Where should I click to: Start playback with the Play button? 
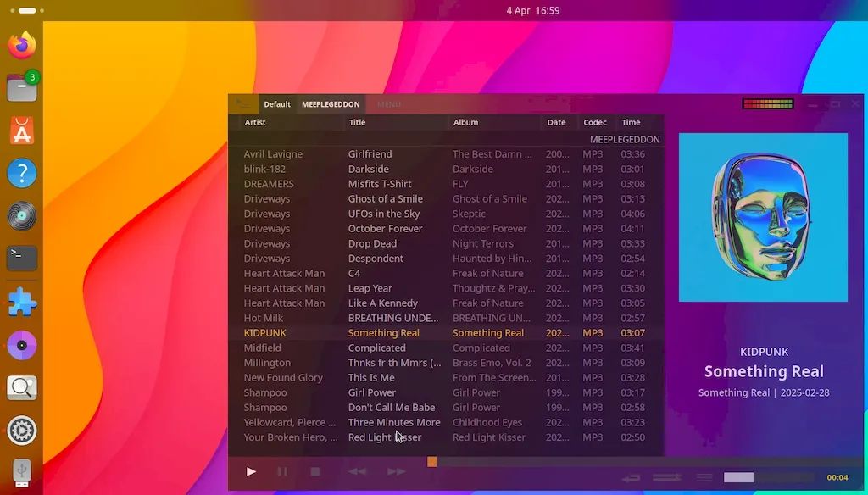(251, 472)
